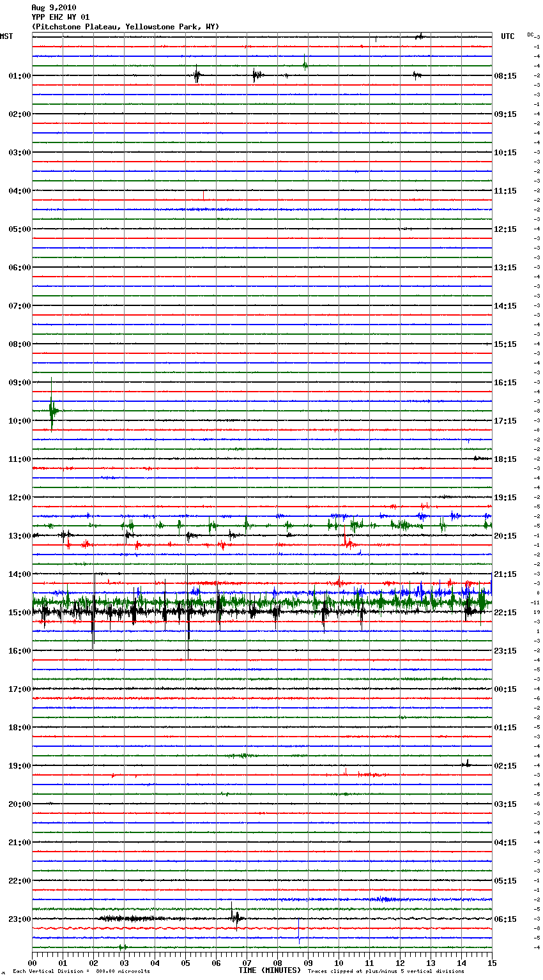Click the 09:15 UTC row label
The width and height of the screenshot is (543, 980).
coord(505,114)
